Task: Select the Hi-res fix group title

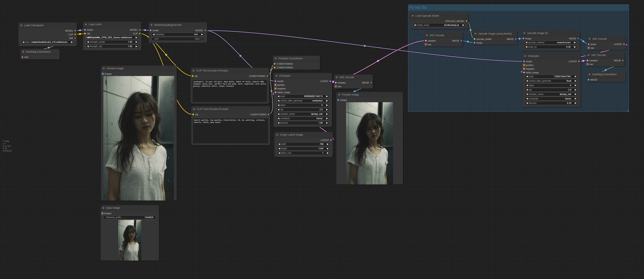Action: coord(418,8)
